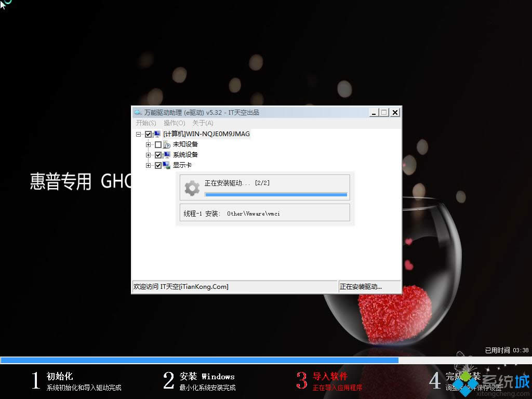Click the system devices icon beside 系统设备
The image size is (532, 399).
(x=166, y=154)
